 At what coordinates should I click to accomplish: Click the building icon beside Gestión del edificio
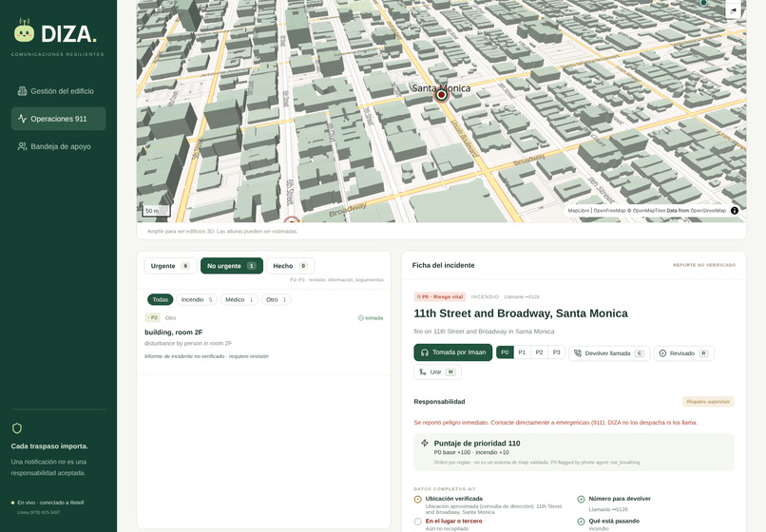(x=22, y=91)
